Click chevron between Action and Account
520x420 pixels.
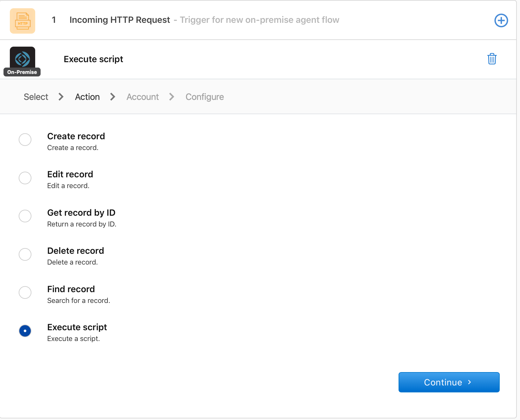pyautogui.click(x=113, y=97)
